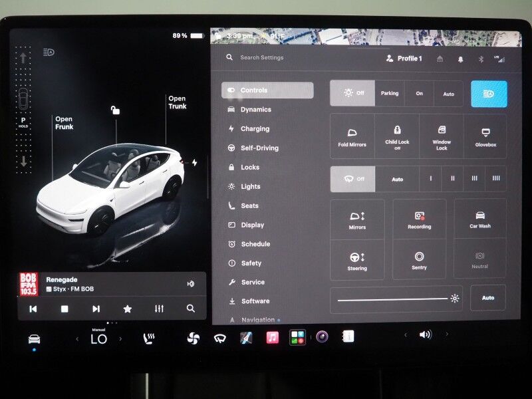Viewport: 532px width, 399px height.
Task: Open Profile 1 driver profile
Action: click(404, 59)
